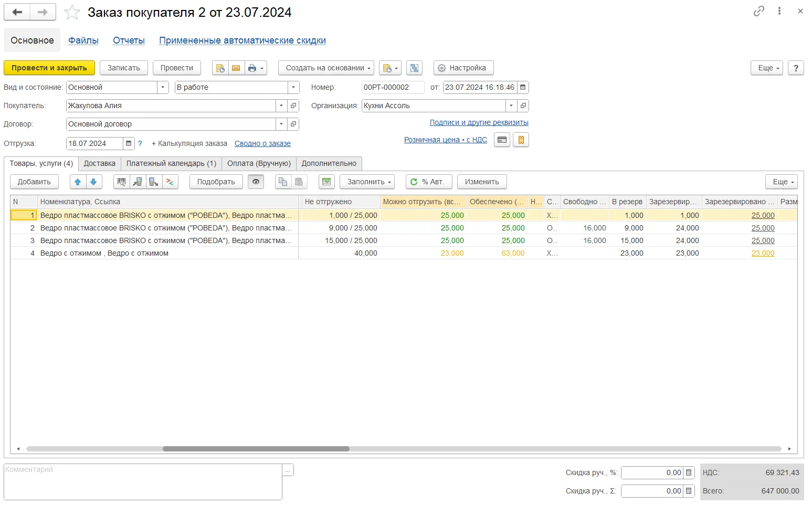
Task: Move selected row up with blue arrow
Action: click(x=78, y=182)
